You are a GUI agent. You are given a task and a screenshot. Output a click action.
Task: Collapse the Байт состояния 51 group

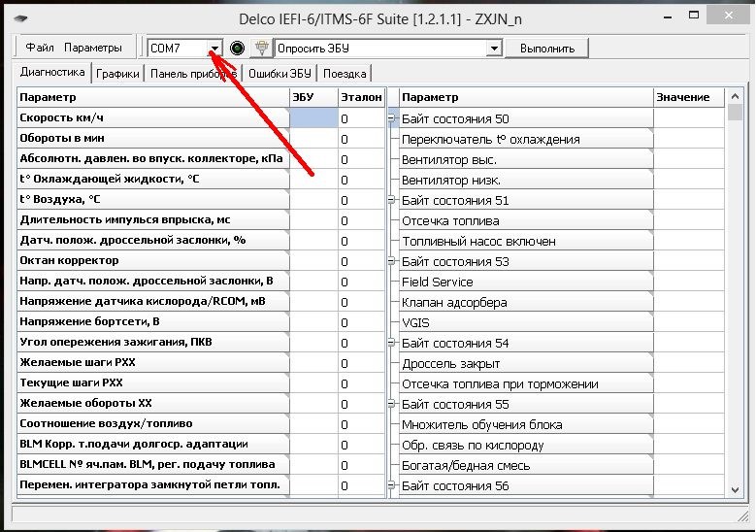[x=392, y=200]
